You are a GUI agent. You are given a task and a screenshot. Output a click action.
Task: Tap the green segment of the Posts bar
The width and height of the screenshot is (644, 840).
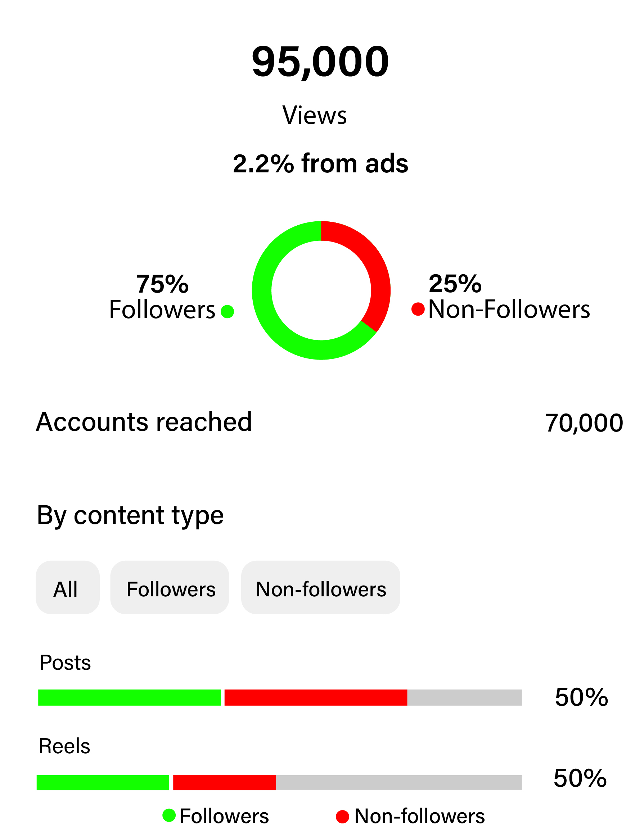[x=129, y=697]
